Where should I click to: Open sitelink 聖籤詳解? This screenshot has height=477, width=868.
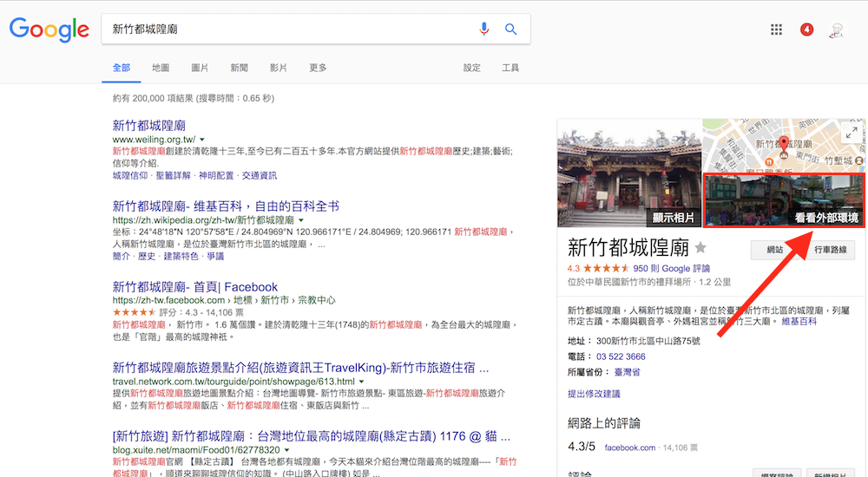[x=174, y=175]
